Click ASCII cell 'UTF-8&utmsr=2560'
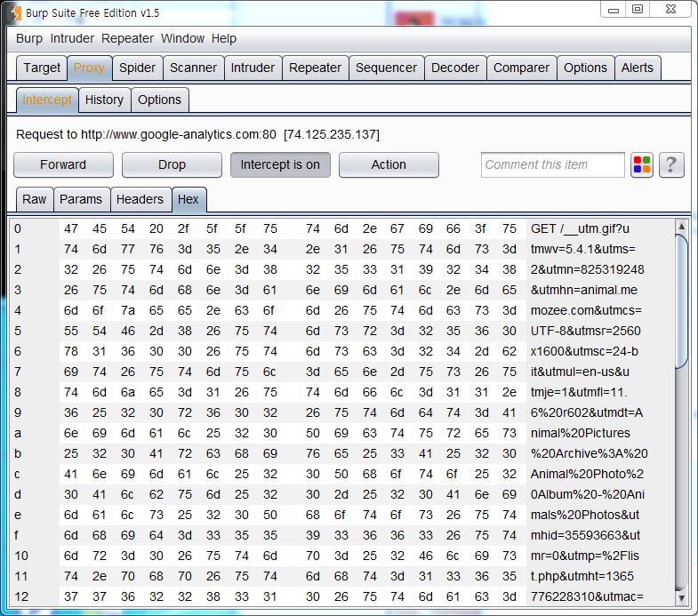Image resolution: width=698 pixels, height=616 pixels. [x=585, y=332]
